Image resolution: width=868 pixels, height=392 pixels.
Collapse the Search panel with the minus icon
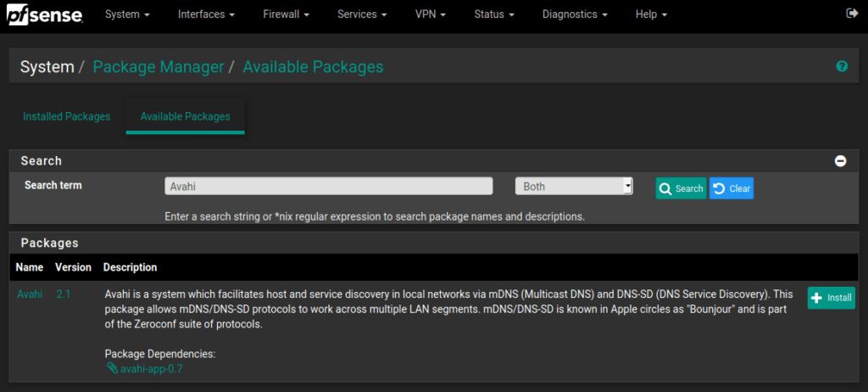(x=840, y=161)
